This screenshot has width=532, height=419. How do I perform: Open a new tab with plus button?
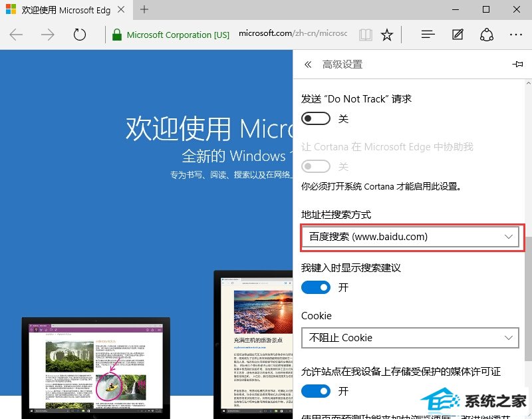pos(144,9)
